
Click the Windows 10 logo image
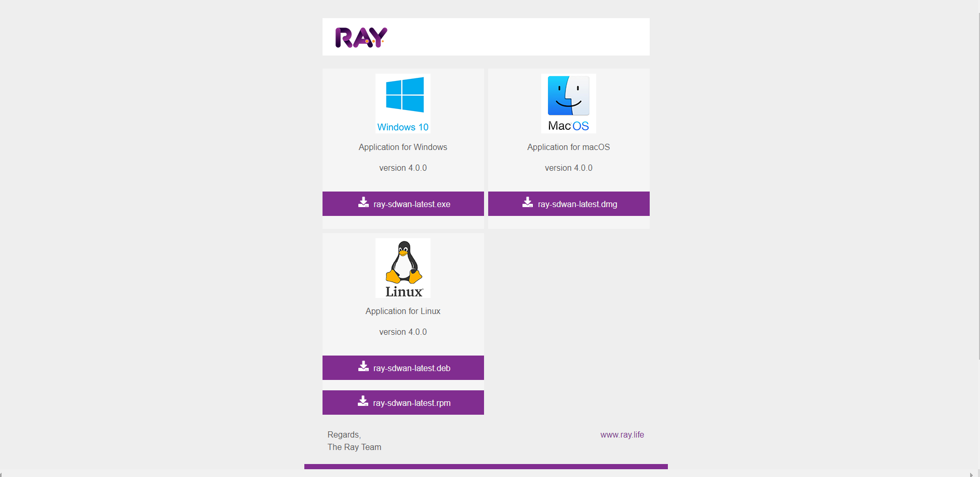click(403, 103)
